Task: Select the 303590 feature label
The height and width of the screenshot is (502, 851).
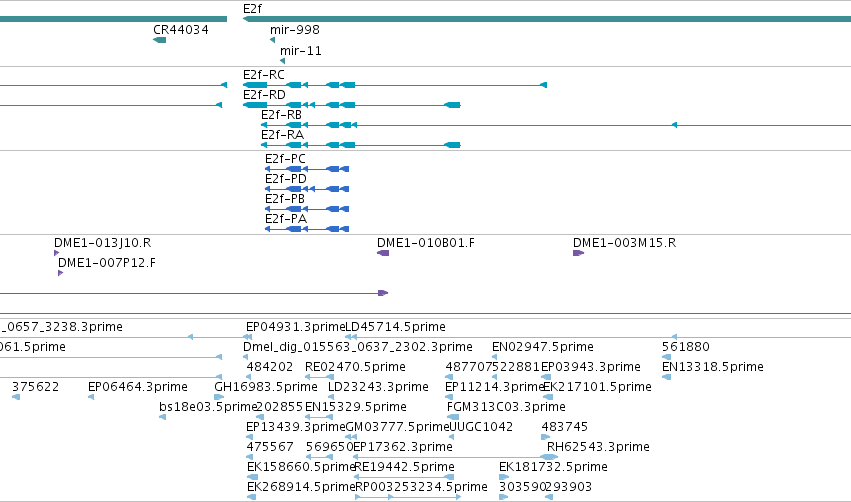Action: coord(522,488)
